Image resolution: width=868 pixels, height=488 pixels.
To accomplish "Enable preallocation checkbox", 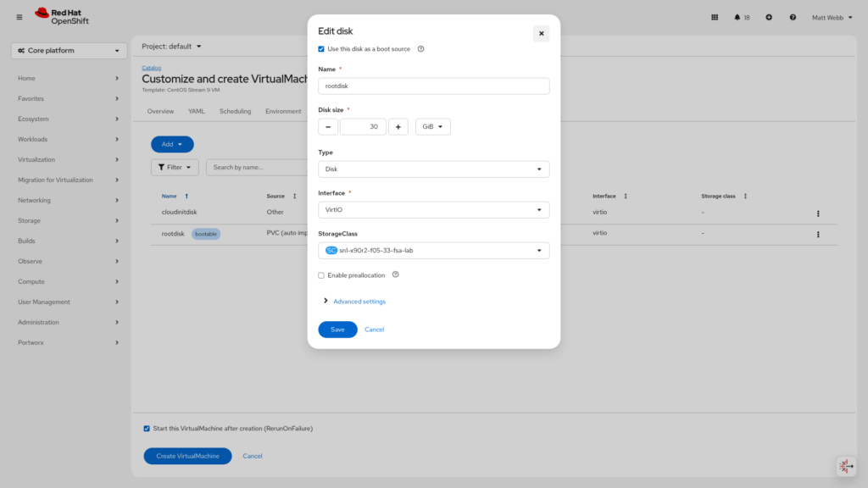I will point(321,275).
